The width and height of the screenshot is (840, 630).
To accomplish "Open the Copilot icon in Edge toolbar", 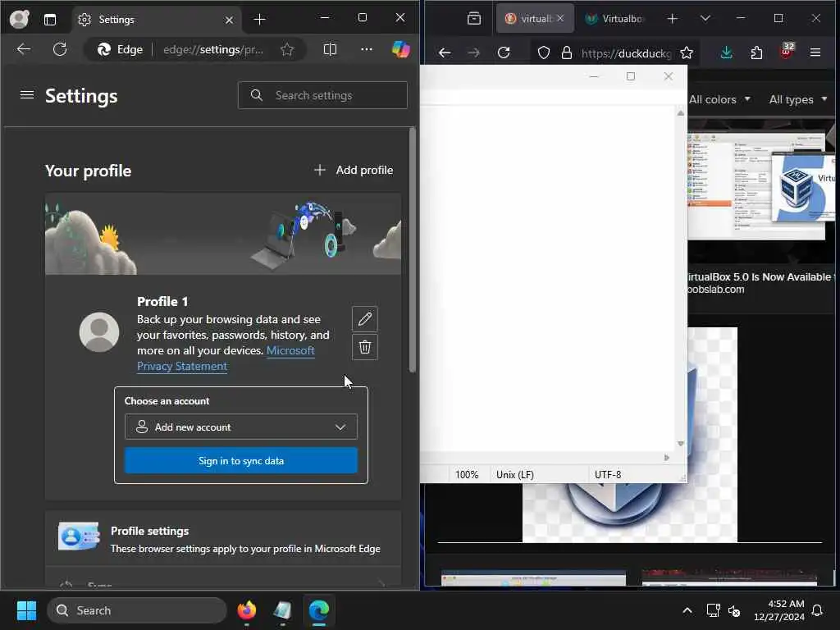I will click(400, 49).
